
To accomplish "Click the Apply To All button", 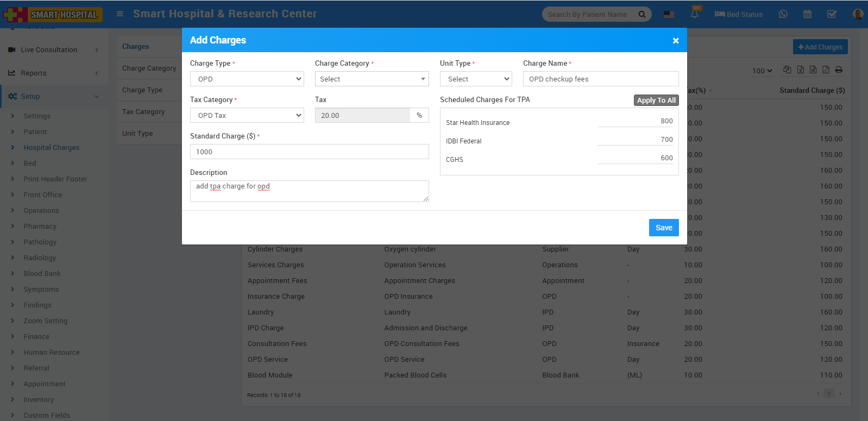I will pyautogui.click(x=656, y=100).
